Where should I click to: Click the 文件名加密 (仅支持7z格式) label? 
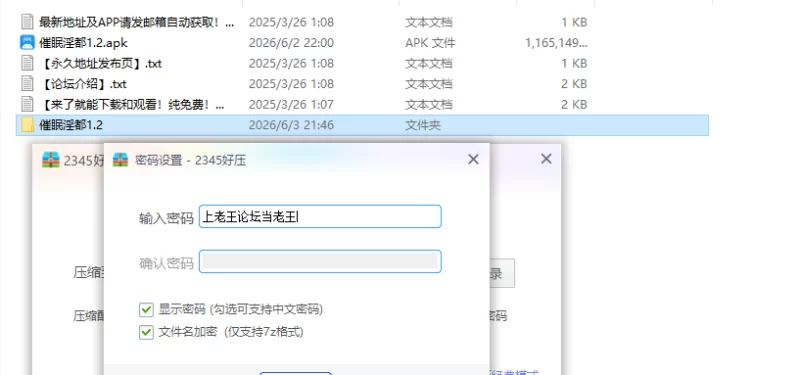tap(231, 332)
